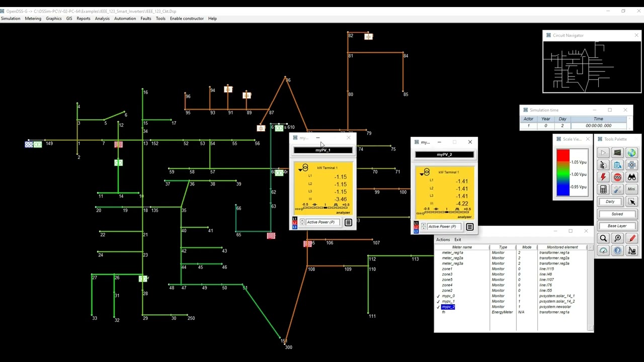Viewport: 644px width, 362px height.
Task: Click the capacitor symbol near node 82
Action: pyautogui.click(x=369, y=36)
